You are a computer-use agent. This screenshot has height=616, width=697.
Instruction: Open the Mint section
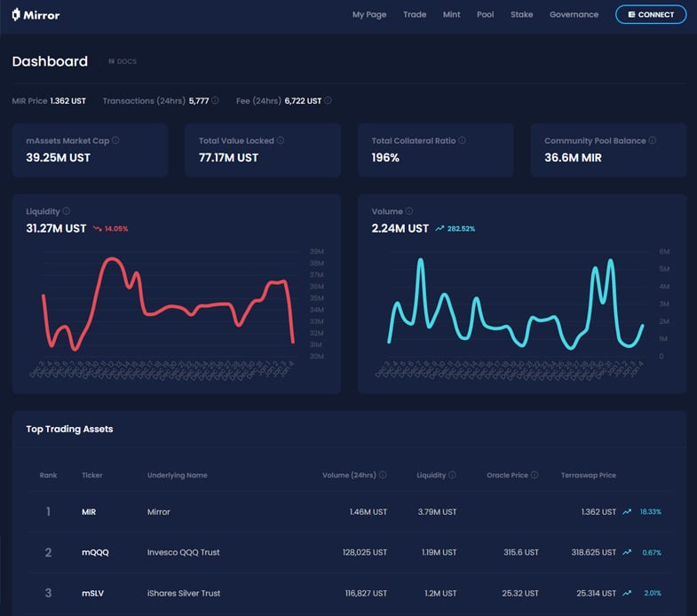click(451, 15)
